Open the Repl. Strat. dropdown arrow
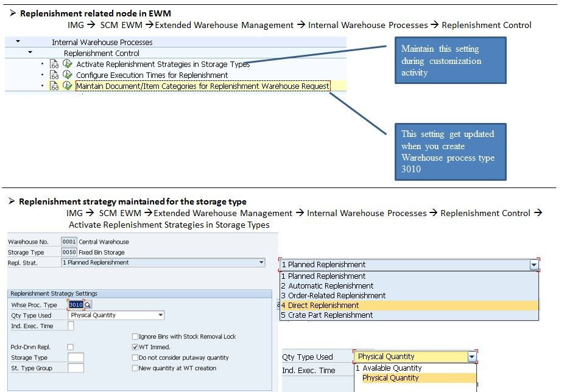This screenshot has width=567, height=392. pos(261,262)
